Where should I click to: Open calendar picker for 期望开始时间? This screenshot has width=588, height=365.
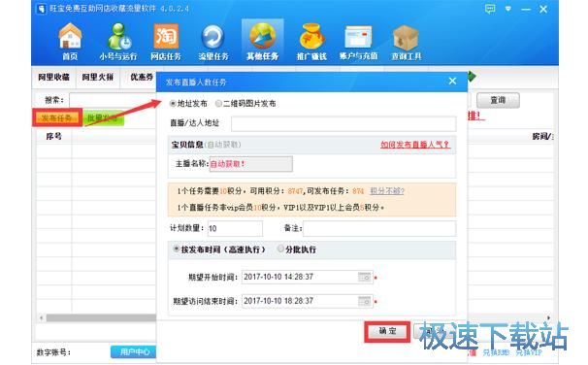click(x=364, y=277)
